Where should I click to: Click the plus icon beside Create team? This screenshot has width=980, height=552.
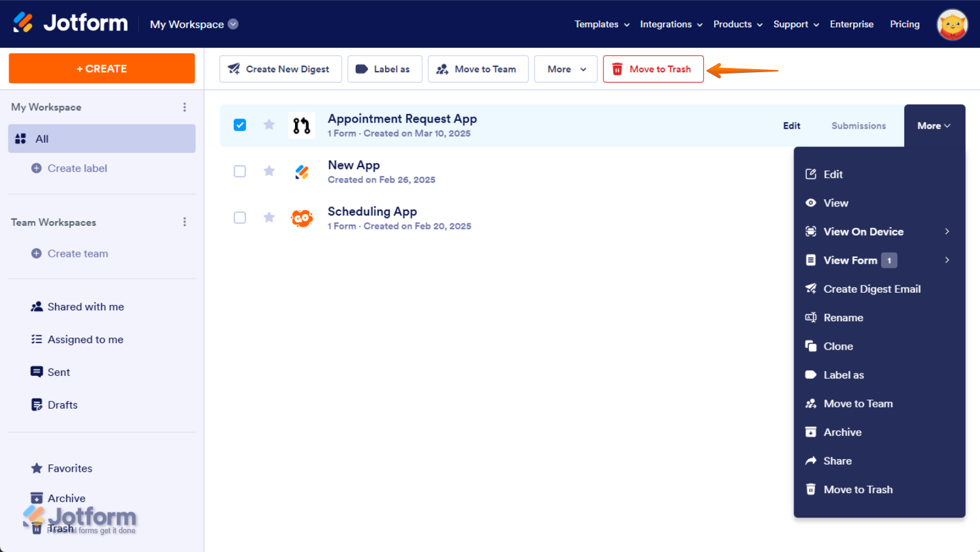click(x=36, y=254)
